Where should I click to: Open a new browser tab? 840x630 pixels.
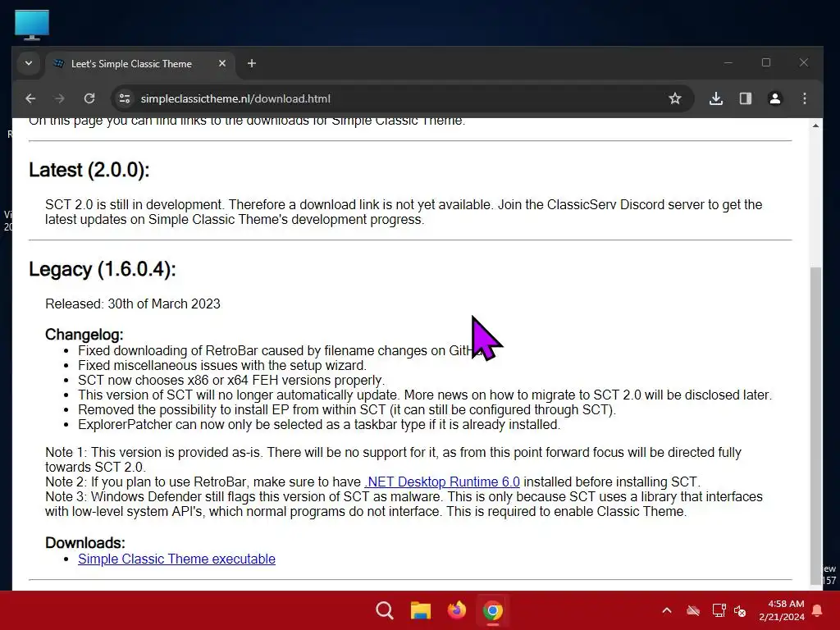point(251,63)
